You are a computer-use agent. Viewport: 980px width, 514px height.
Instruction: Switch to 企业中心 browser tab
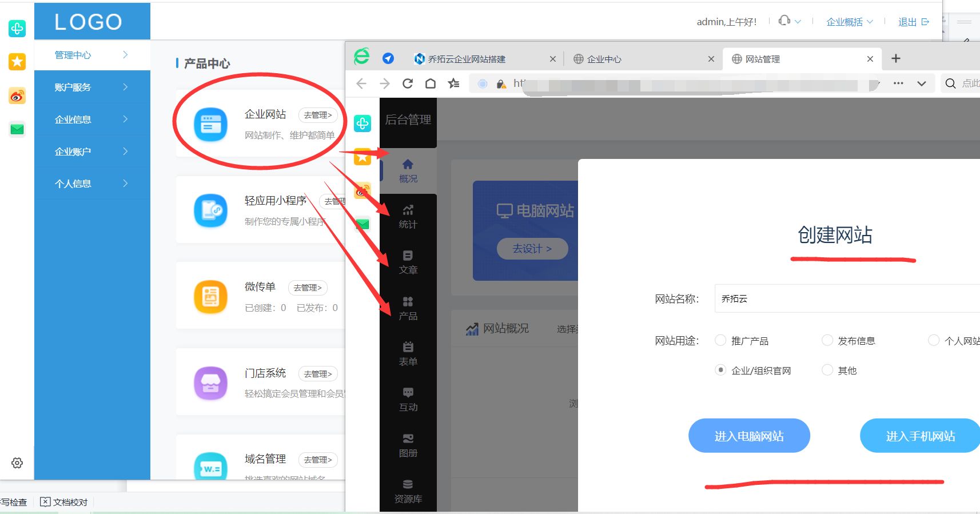point(643,58)
